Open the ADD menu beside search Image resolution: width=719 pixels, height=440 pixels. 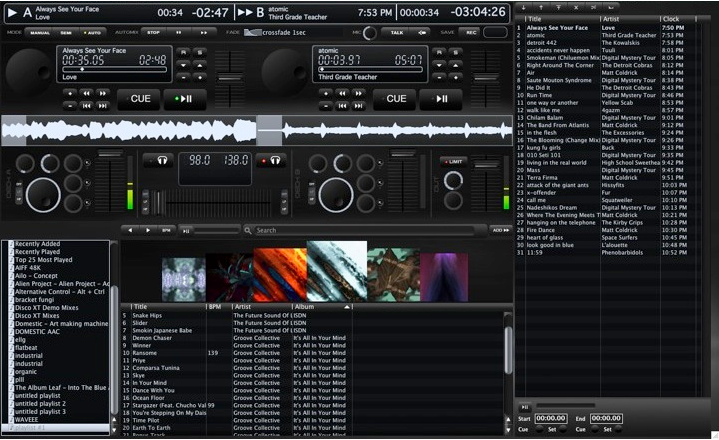coord(500,230)
